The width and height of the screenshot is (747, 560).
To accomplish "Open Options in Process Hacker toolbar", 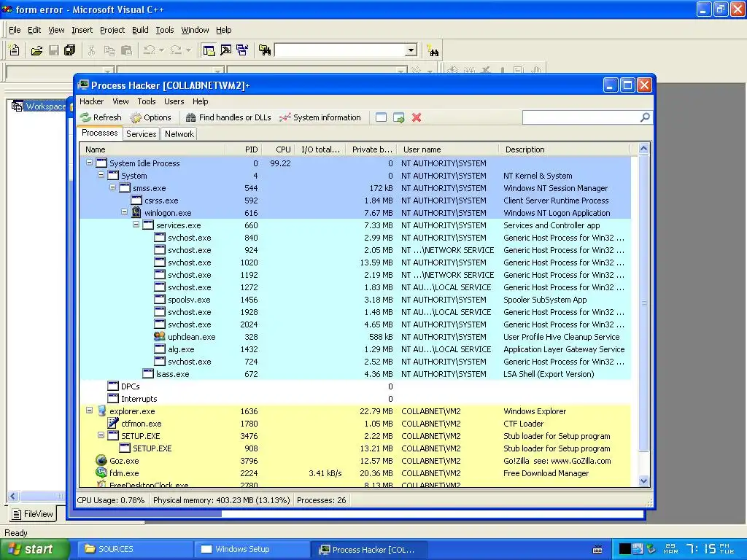I will pyautogui.click(x=150, y=117).
